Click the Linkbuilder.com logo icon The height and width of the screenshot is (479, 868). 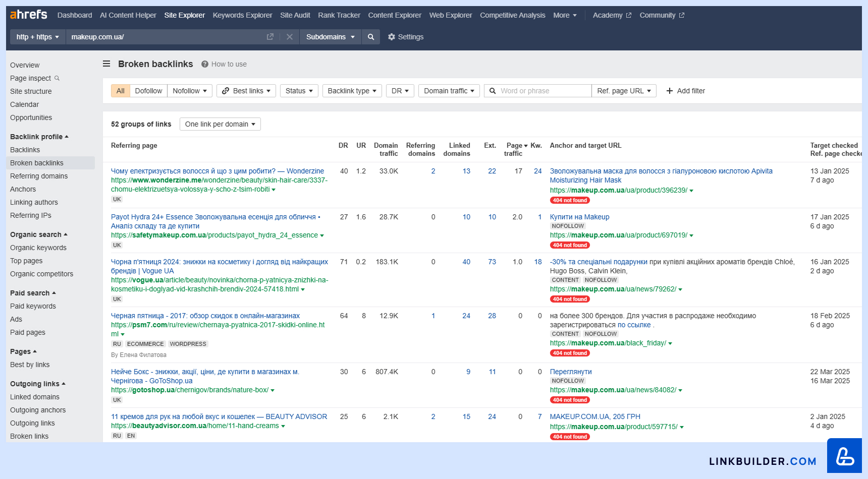[x=845, y=456]
